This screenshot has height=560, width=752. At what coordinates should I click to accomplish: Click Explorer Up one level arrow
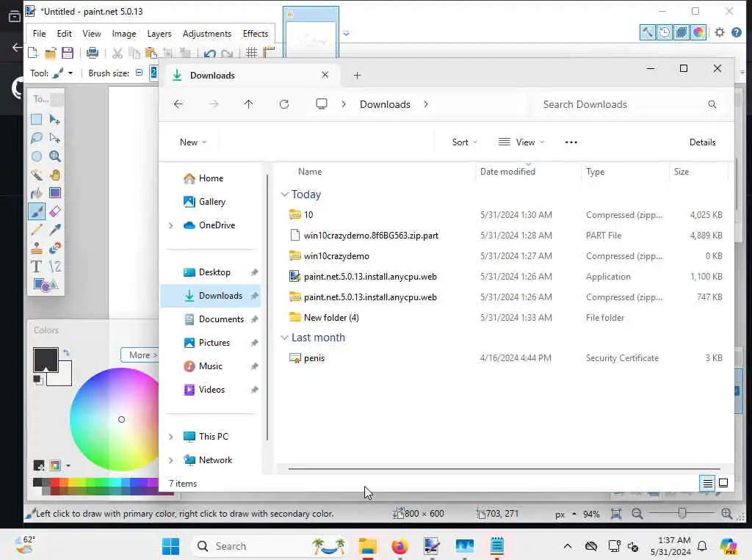coord(248,104)
